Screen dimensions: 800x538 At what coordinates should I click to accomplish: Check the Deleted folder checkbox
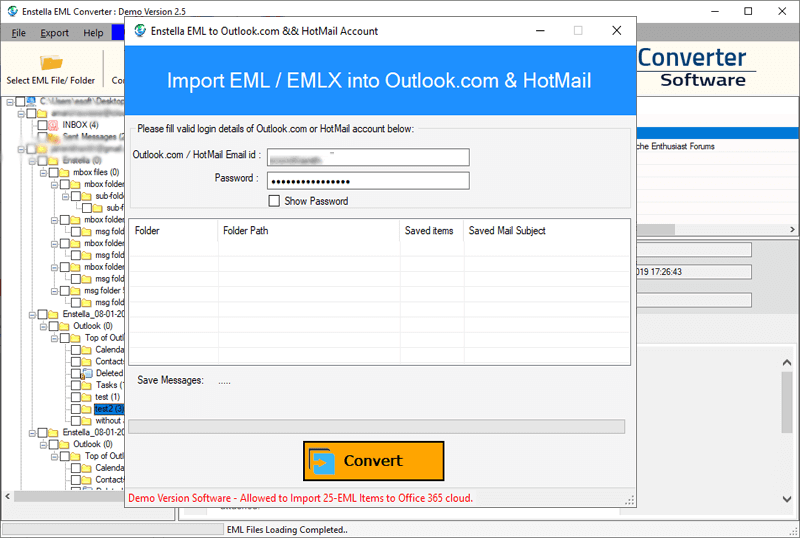pyautogui.click(x=76, y=374)
